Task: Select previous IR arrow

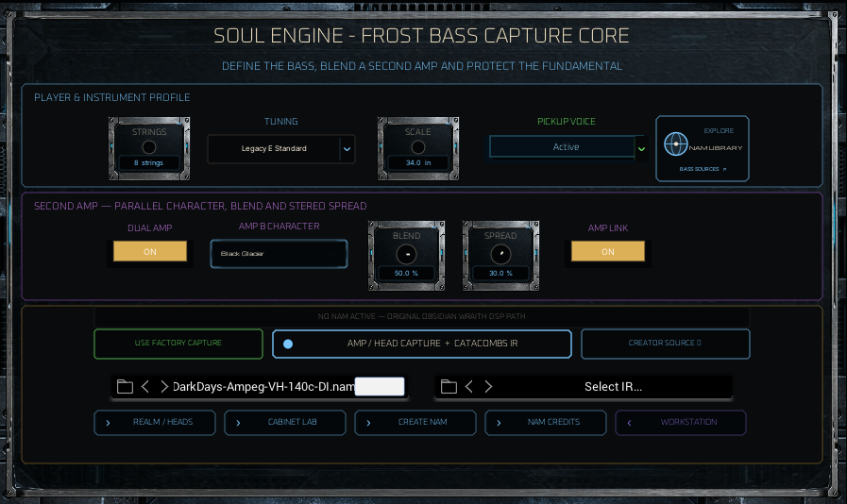Action: point(469,387)
